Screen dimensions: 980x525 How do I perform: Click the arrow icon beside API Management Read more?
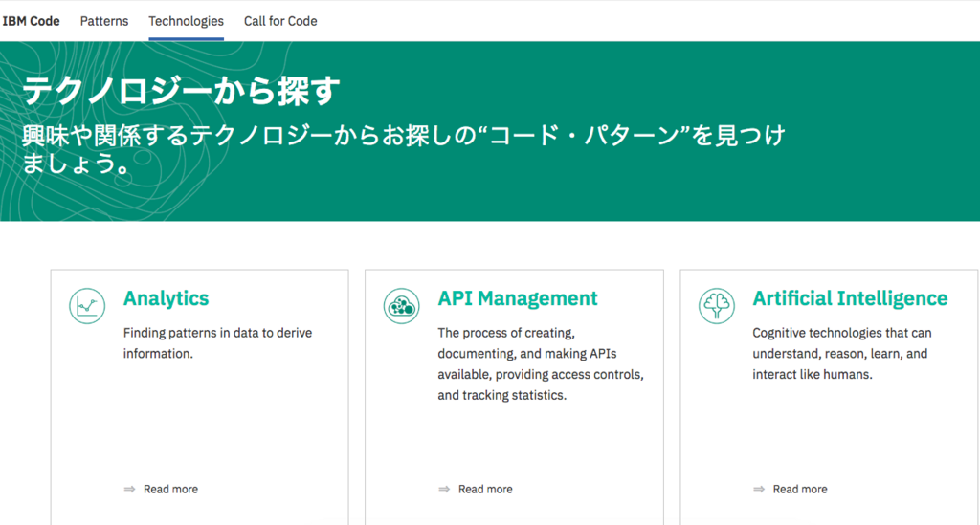pos(444,490)
